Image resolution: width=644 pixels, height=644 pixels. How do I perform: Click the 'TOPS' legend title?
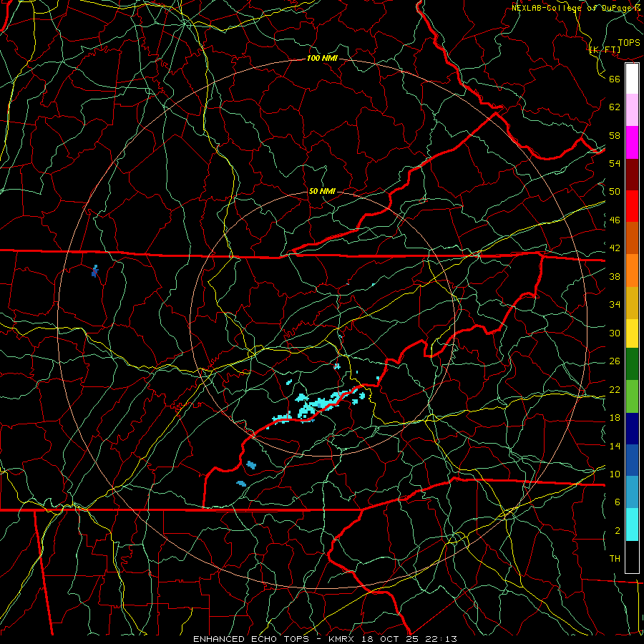click(629, 42)
